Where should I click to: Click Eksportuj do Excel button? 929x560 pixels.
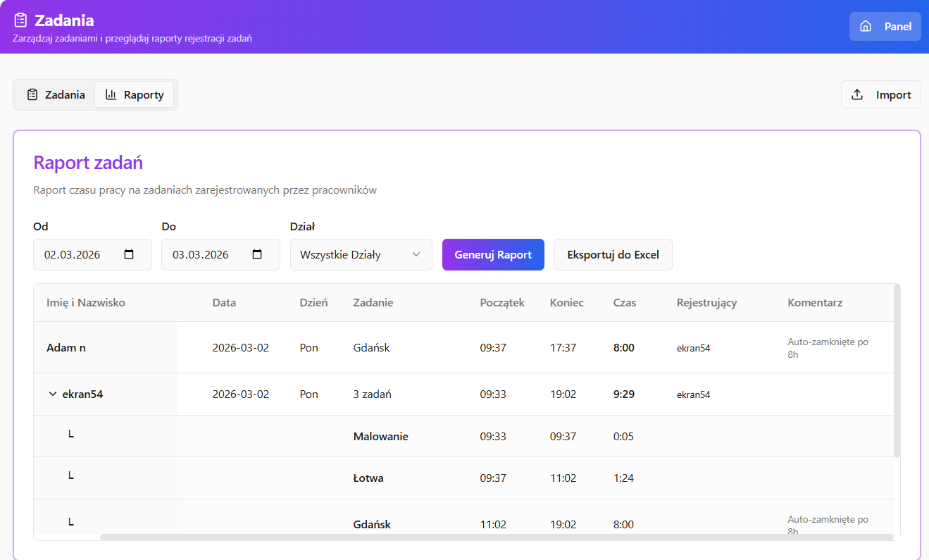click(x=613, y=254)
